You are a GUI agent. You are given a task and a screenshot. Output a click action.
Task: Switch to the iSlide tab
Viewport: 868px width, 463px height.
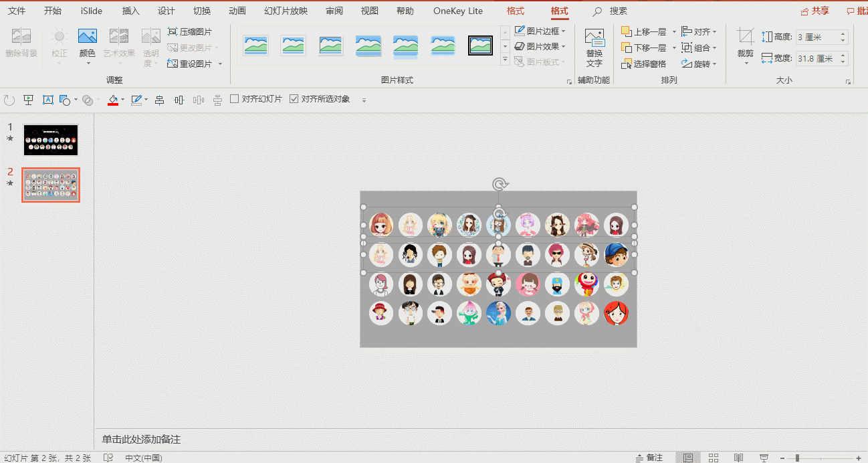point(92,11)
